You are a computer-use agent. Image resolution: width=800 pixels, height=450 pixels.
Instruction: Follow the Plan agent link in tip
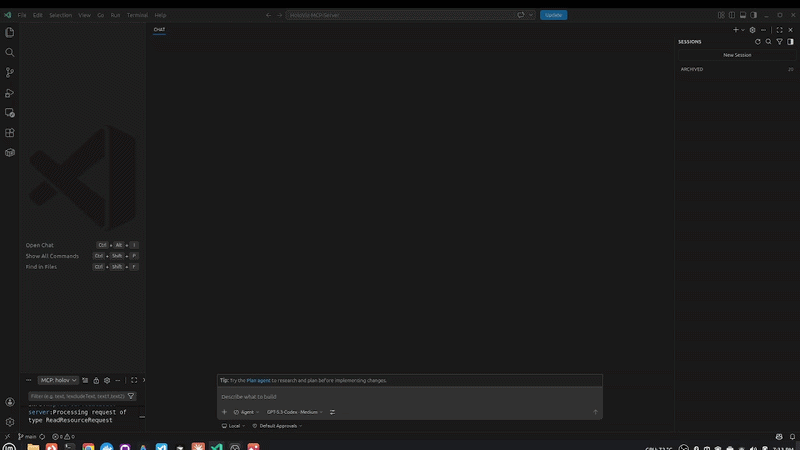(258, 380)
